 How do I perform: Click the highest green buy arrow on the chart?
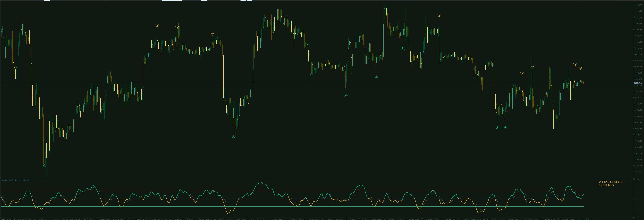click(402, 48)
